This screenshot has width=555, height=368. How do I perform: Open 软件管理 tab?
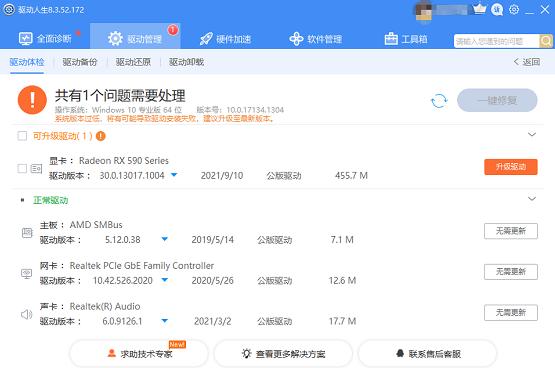[316, 39]
